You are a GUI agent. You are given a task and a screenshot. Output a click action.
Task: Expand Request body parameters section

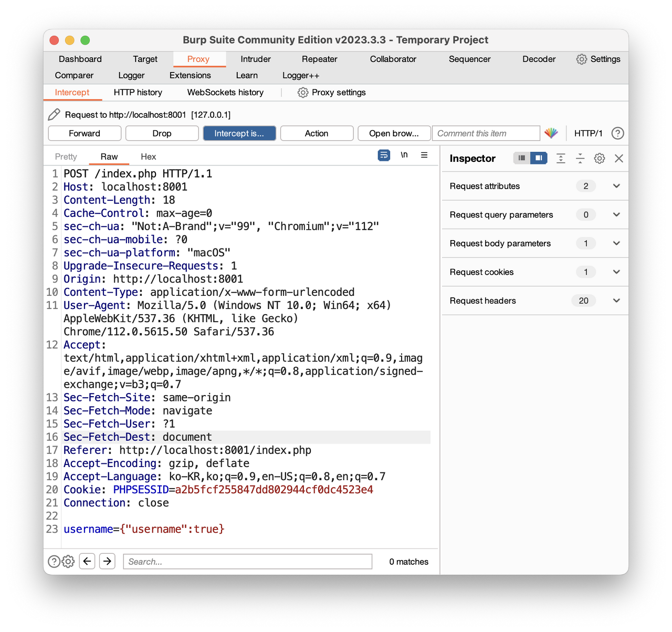[616, 243]
